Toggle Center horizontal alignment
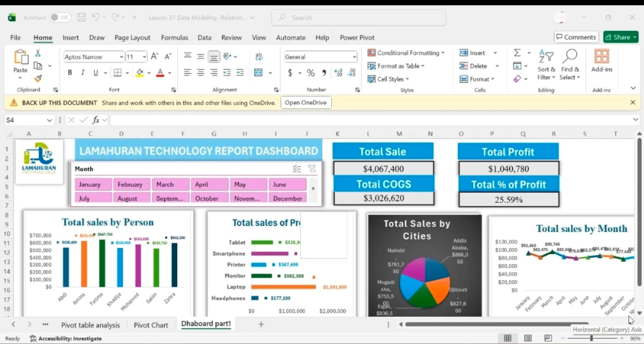This screenshot has height=344, width=644. click(x=200, y=72)
